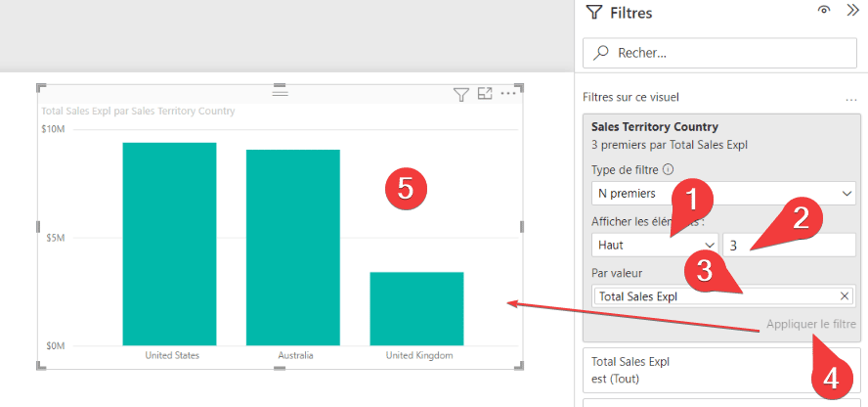Remove Total Sales Expl from Par valeur
The width and height of the screenshot is (868, 407).
point(845,296)
